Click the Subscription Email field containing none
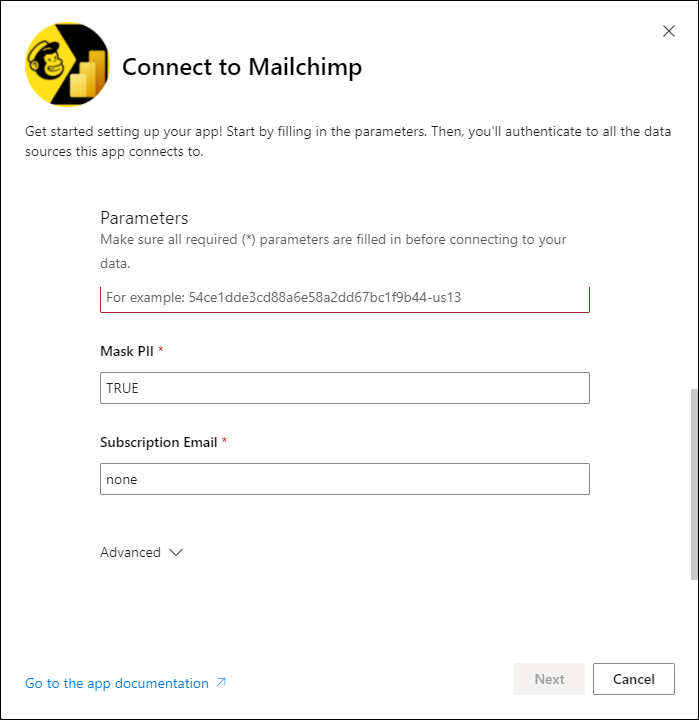The height and width of the screenshot is (720, 699). pyautogui.click(x=345, y=479)
